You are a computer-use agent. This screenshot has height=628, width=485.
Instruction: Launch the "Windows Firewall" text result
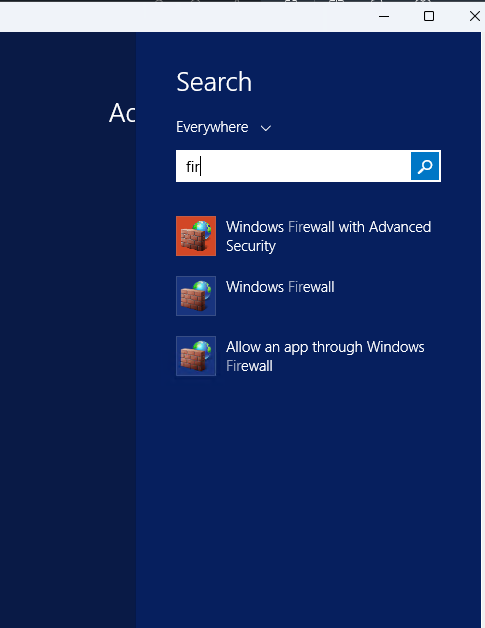tap(280, 287)
